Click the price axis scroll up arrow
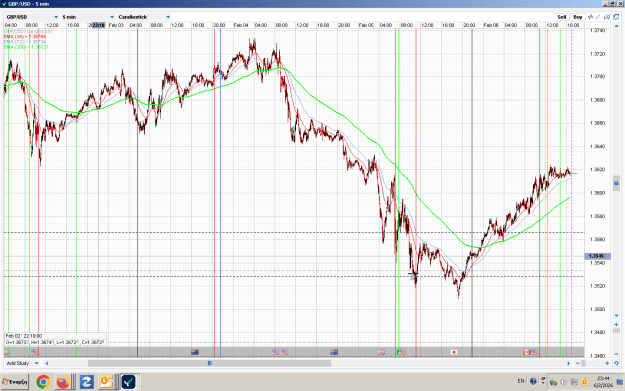The image size is (625, 391). point(616,26)
